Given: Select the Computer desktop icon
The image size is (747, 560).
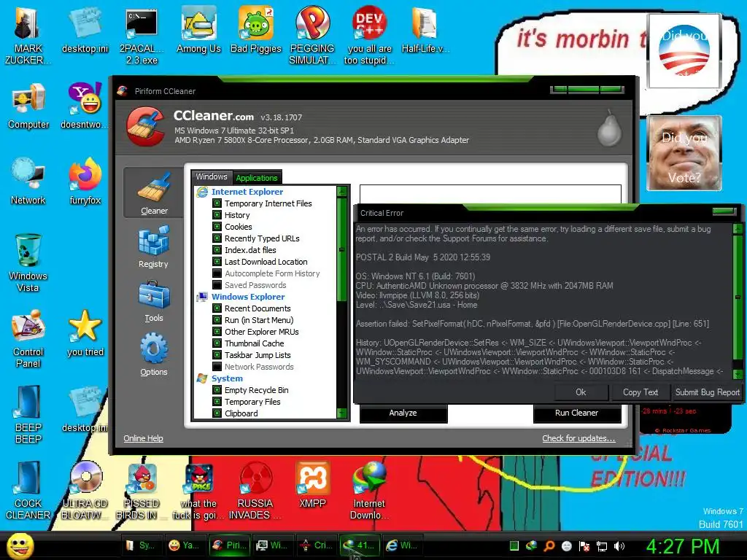Looking at the screenshot, I should (x=28, y=106).
